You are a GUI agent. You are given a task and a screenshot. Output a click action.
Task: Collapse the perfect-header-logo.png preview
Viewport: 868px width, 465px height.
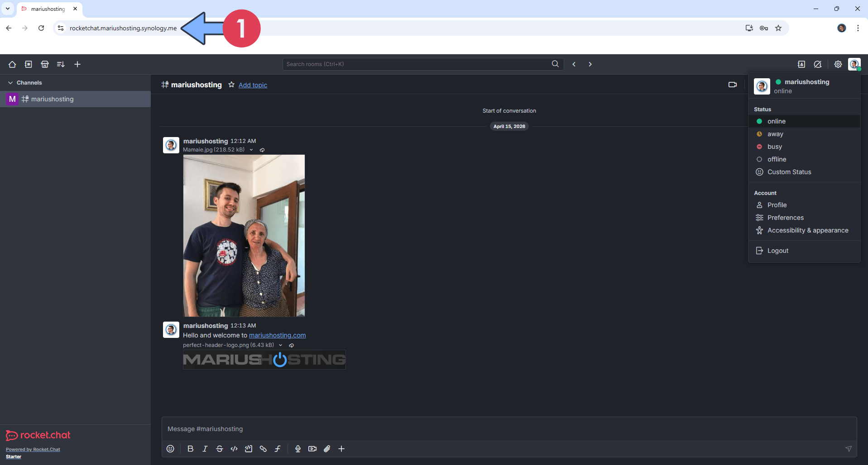click(x=281, y=345)
